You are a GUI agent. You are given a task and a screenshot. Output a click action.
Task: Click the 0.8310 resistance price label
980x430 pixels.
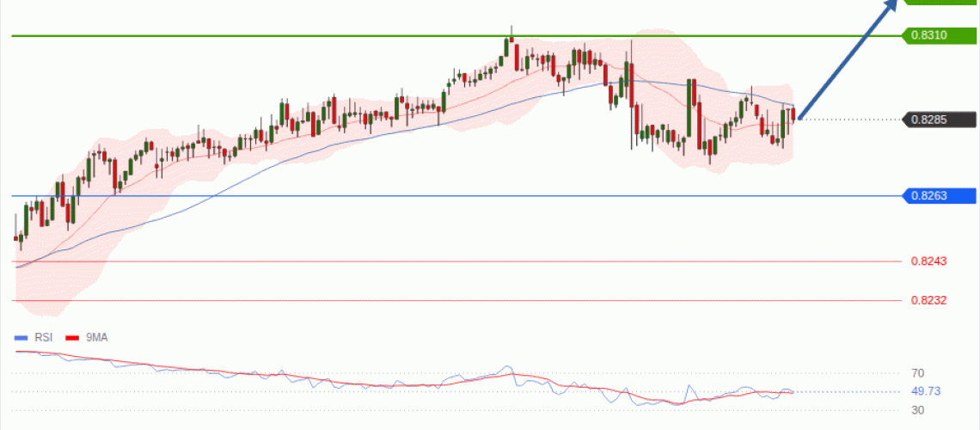pyautogui.click(x=940, y=35)
